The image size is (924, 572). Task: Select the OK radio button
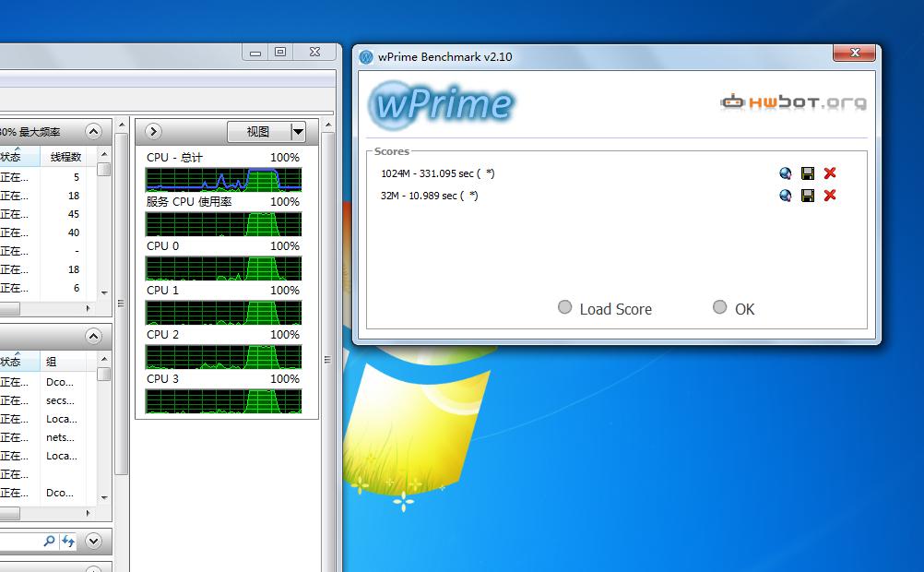(720, 308)
